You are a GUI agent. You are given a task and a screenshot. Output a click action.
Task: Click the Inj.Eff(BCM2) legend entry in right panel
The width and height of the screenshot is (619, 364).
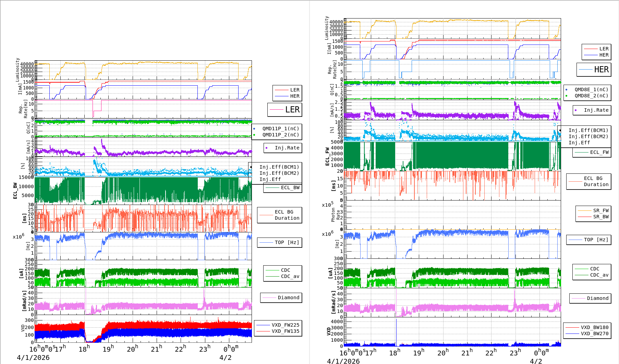pyautogui.click(x=588, y=136)
